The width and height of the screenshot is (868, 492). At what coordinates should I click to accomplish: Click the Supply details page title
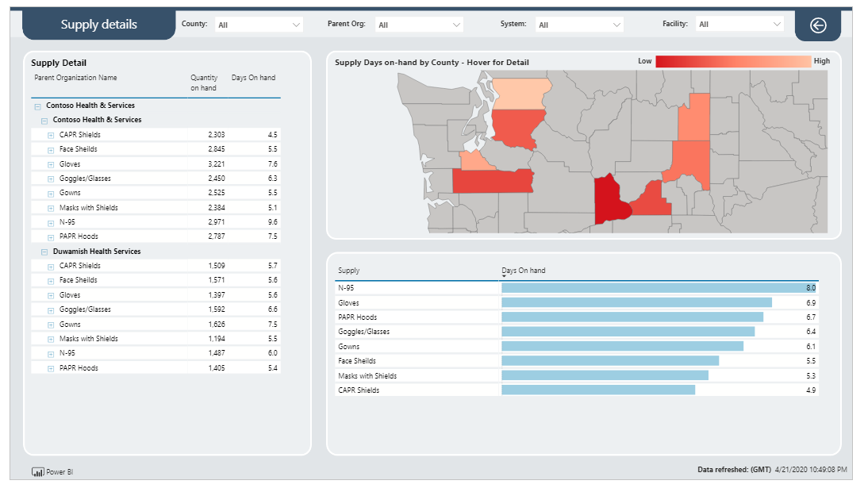(x=98, y=25)
